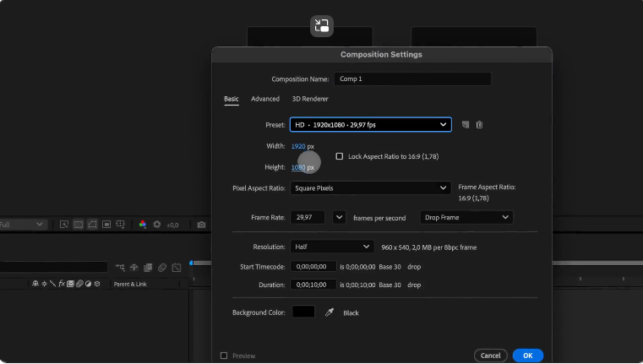Click the Background Color black swatch
Screen dimensions: 643x364
303,312
